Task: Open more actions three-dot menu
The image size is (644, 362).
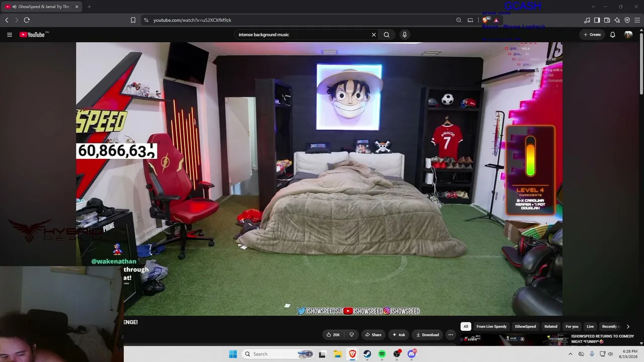Action: click(451, 335)
